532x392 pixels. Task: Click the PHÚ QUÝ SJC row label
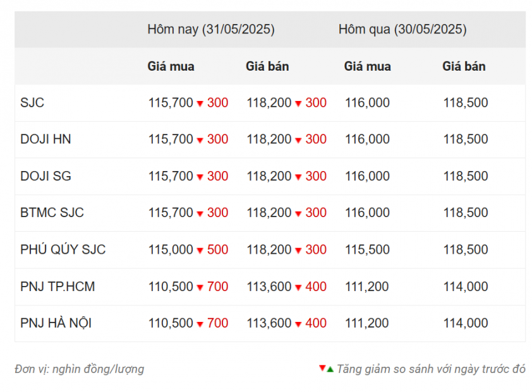[63, 250]
